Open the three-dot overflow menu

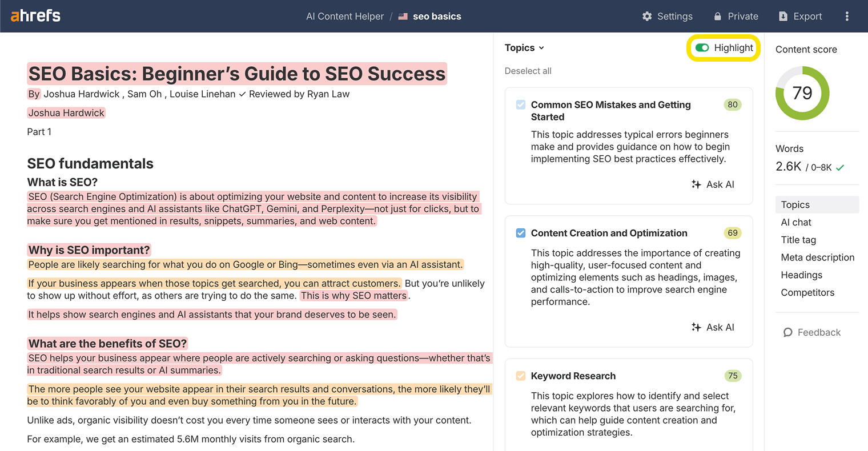tap(847, 16)
